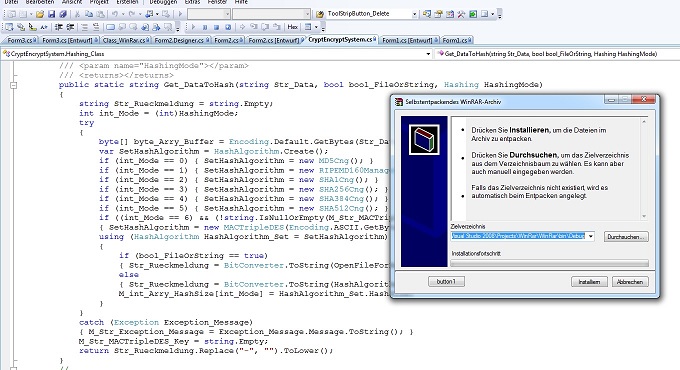680x370 pixels.
Task: Click the Toggle Bookmark icon
Action: (x=110, y=27)
